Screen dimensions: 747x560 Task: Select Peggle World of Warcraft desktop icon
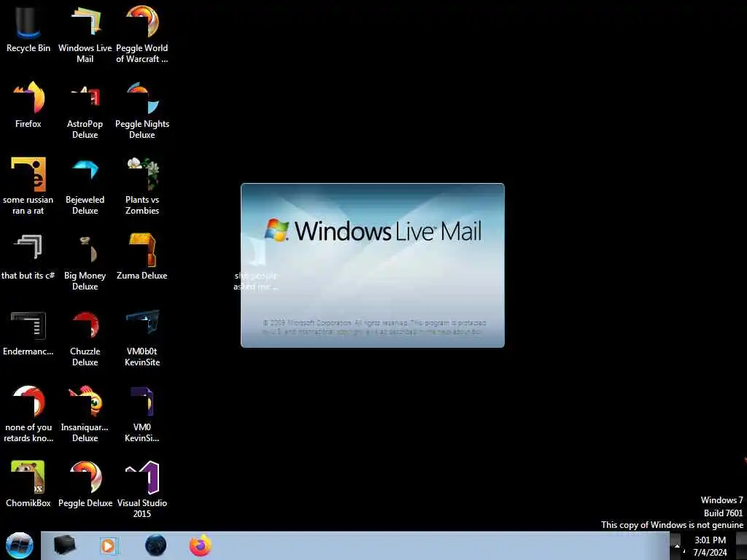coord(142,34)
